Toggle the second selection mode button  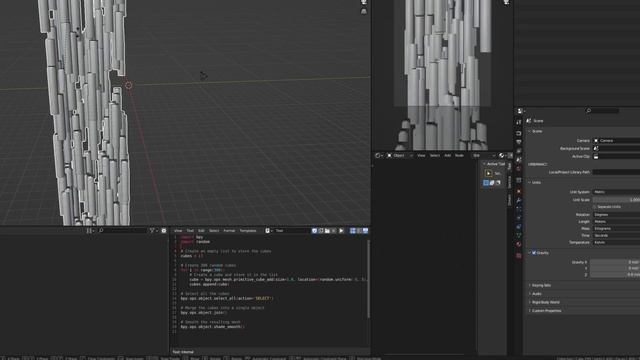coord(492,183)
